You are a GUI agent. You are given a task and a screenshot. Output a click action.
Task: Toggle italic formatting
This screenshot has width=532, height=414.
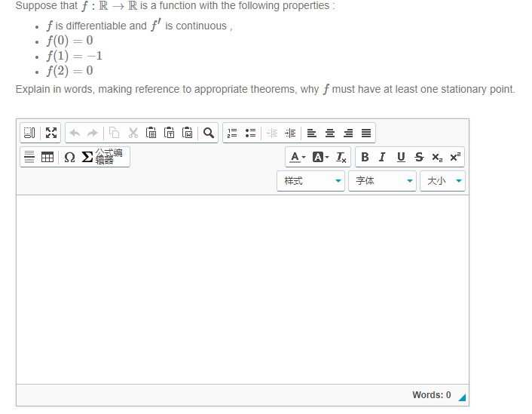coord(382,157)
